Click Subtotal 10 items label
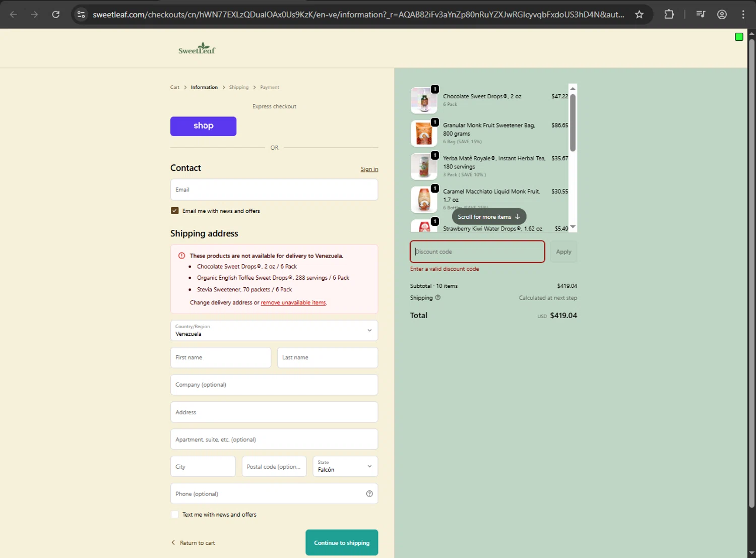The width and height of the screenshot is (756, 558). (434, 286)
